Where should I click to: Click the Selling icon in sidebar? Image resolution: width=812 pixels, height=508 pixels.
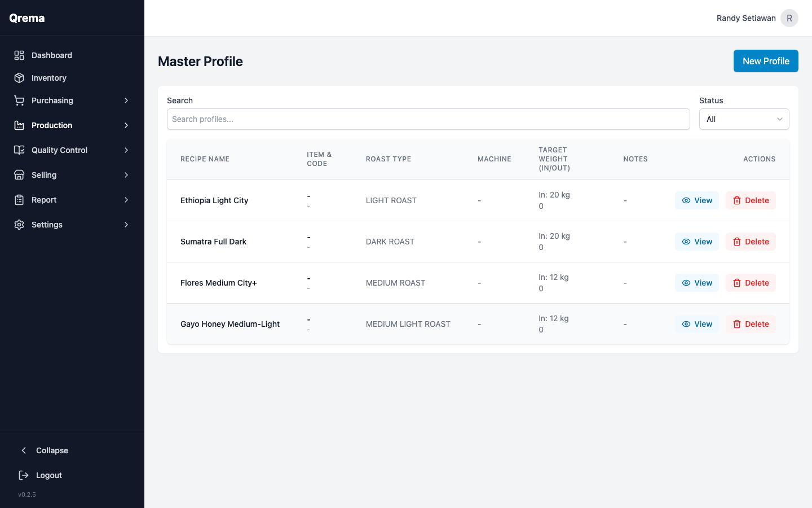19,174
